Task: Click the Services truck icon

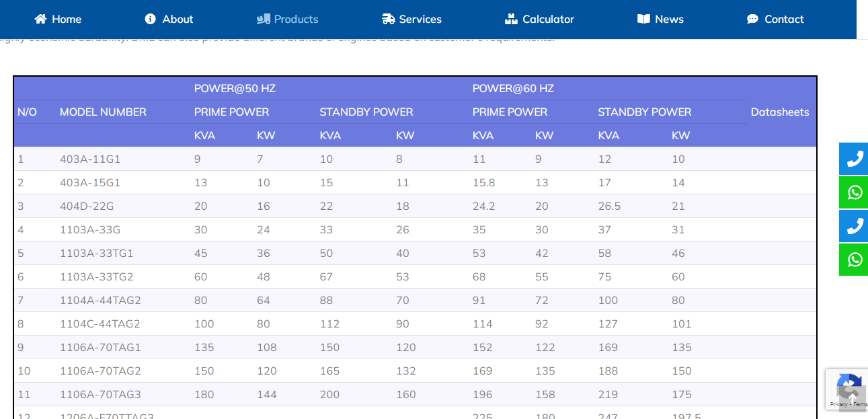Action: [389, 19]
